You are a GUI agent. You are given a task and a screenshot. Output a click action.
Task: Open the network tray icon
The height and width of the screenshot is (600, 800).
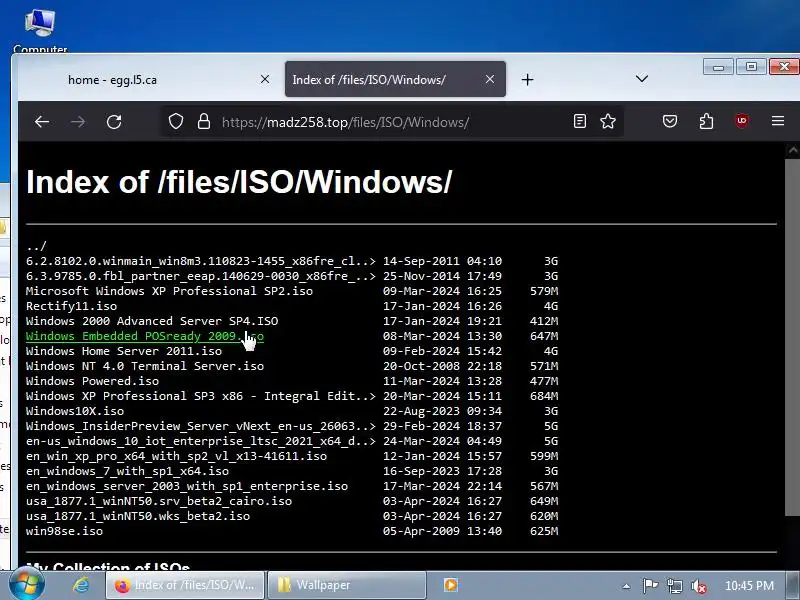[x=674, y=586]
